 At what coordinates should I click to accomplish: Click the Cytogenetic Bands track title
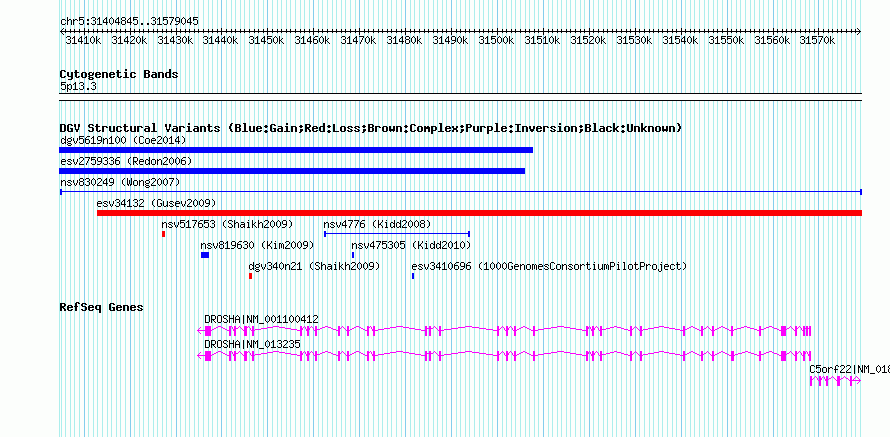pyautogui.click(x=119, y=74)
